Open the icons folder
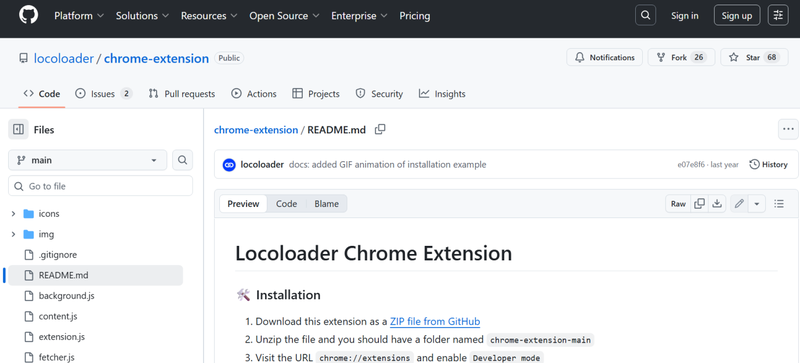800x363 pixels. [49, 213]
